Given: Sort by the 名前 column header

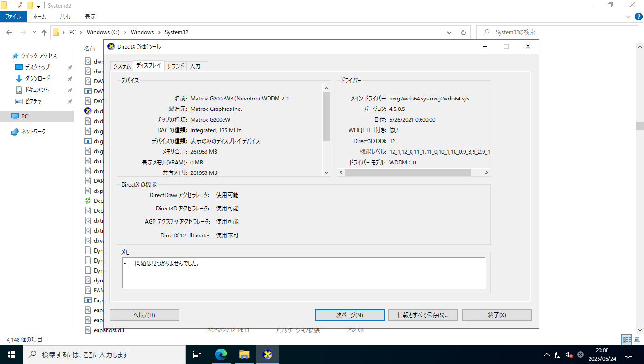Looking at the screenshot, I should tap(89, 48).
